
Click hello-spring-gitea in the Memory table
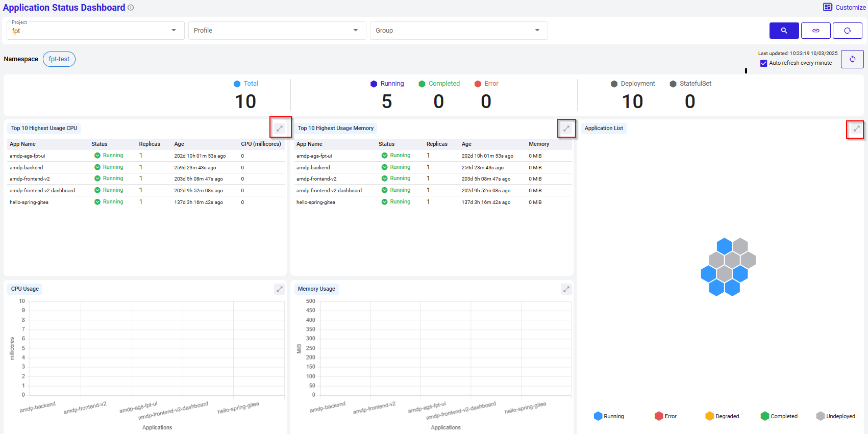point(316,202)
